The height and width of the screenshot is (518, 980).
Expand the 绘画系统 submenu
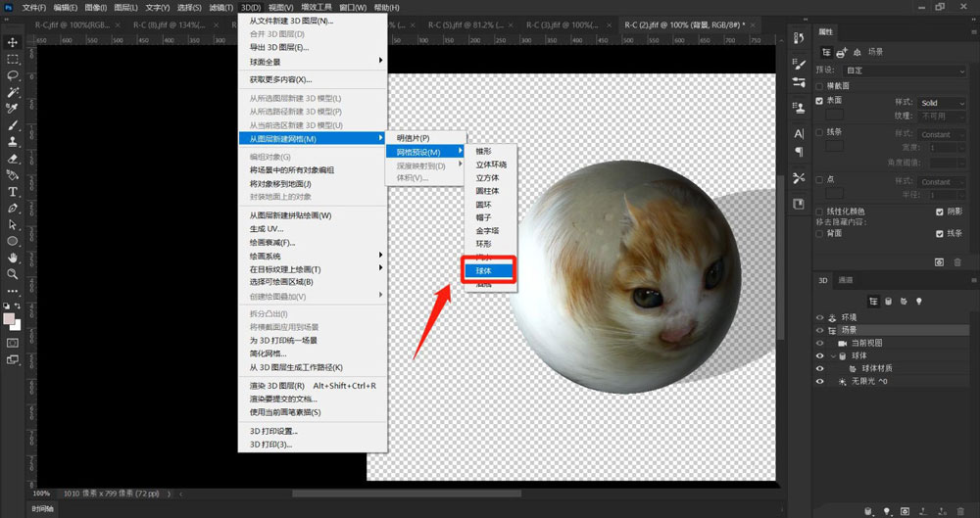coord(313,257)
